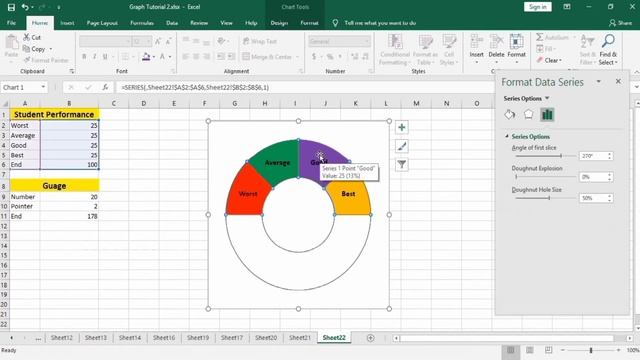Click the Copy icon in Clipboard group
Viewport: 640px width, 360px height.
27,49
